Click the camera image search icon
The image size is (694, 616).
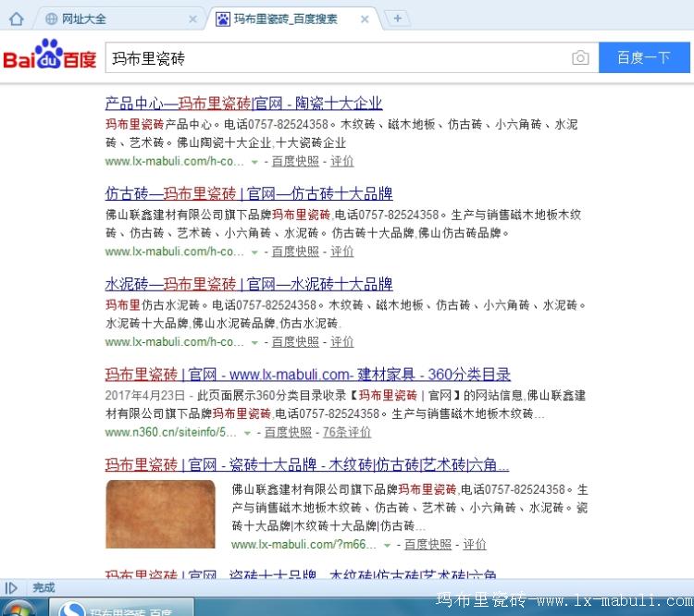click(580, 58)
